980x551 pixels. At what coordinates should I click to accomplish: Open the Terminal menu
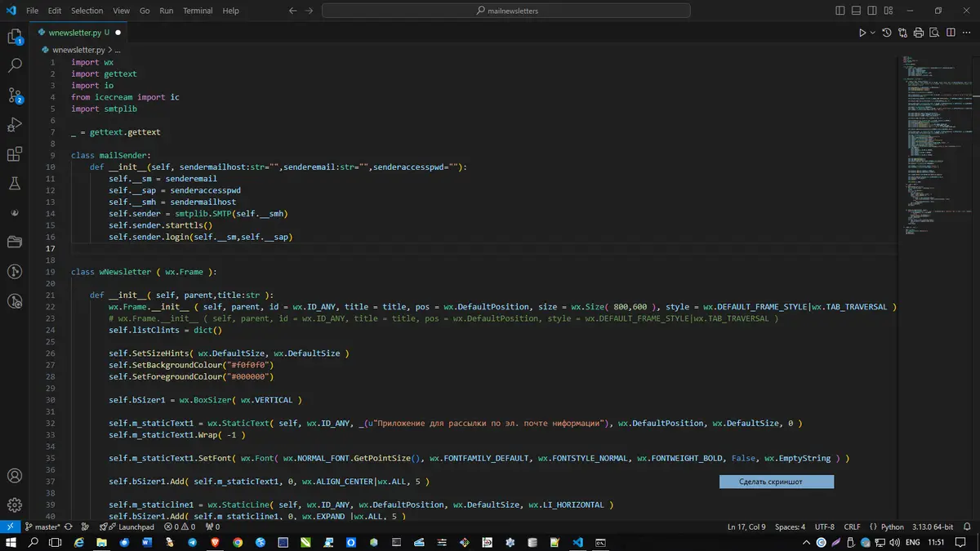coord(199,11)
